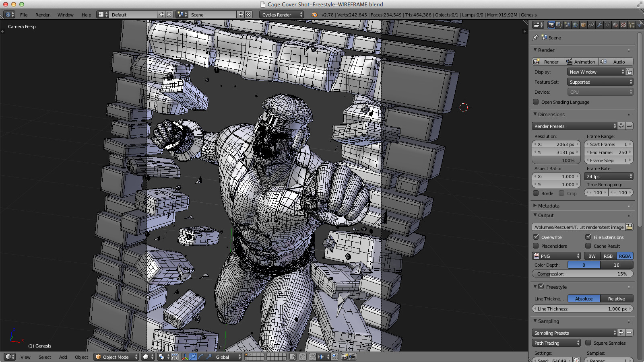The width and height of the screenshot is (644, 362).
Task: Open the Feature Set Supported dropdown
Action: tap(600, 82)
